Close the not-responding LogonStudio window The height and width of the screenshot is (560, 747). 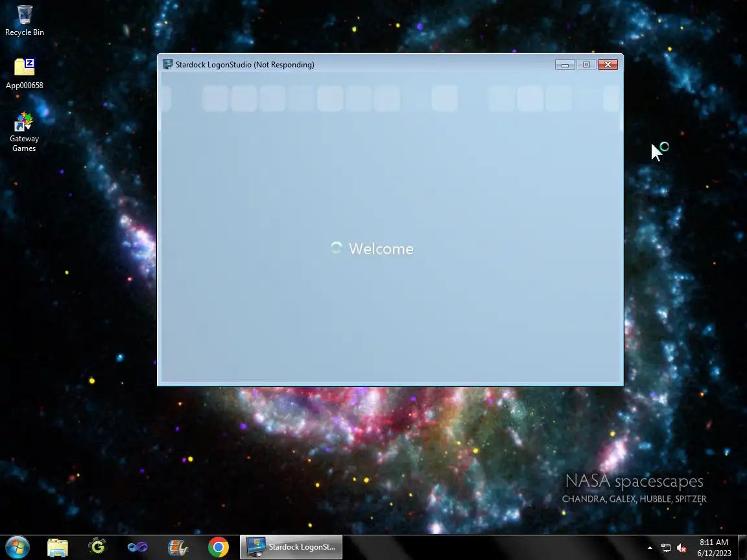[x=608, y=65]
